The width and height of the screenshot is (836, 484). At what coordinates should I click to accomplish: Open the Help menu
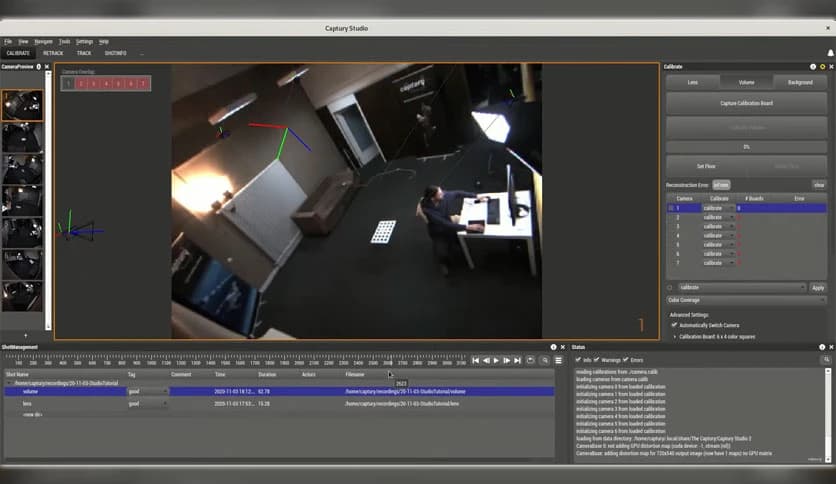tap(104, 42)
